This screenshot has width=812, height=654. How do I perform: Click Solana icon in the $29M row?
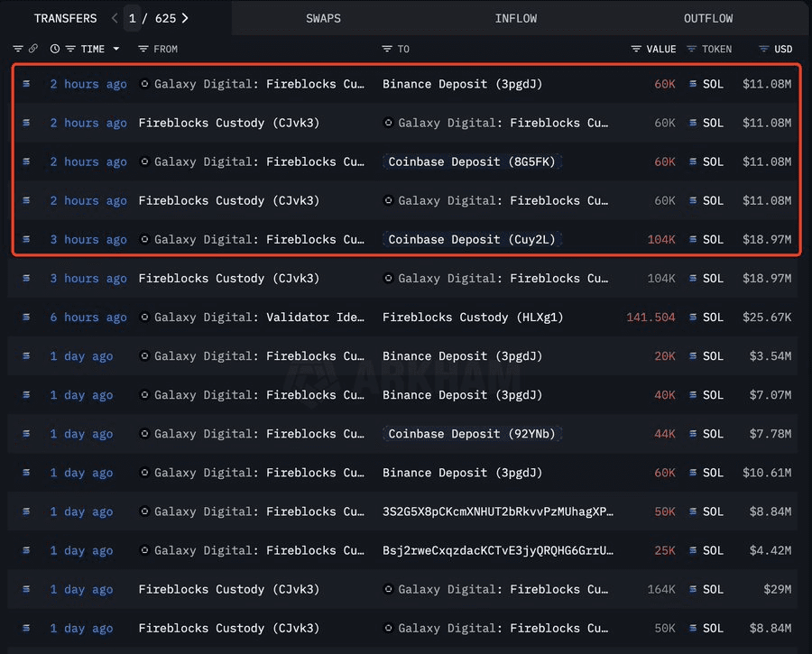click(x=693, y=589)
